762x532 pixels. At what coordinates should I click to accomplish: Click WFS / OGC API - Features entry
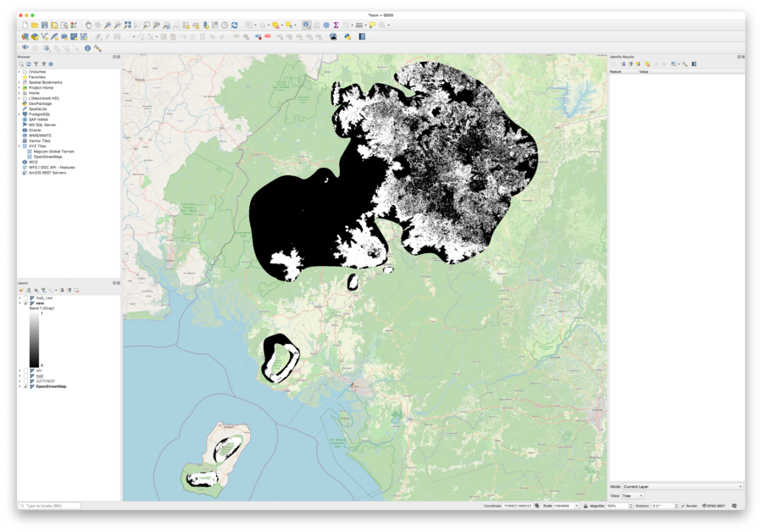click(x=52, y=167)
